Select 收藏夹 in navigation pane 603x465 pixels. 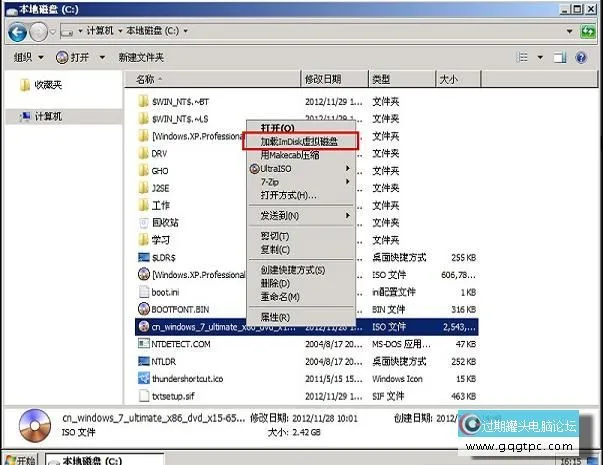tap(48, 85)
